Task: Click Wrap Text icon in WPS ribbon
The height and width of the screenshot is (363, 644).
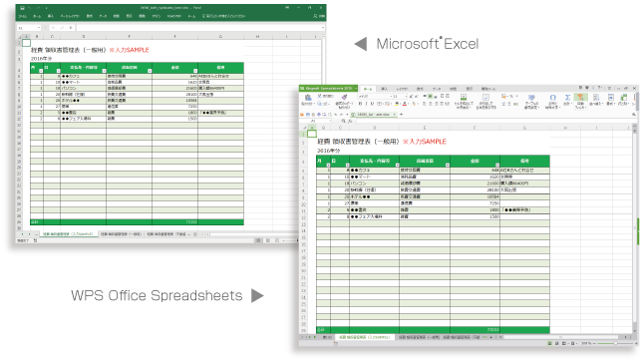Action: [485, 98]
